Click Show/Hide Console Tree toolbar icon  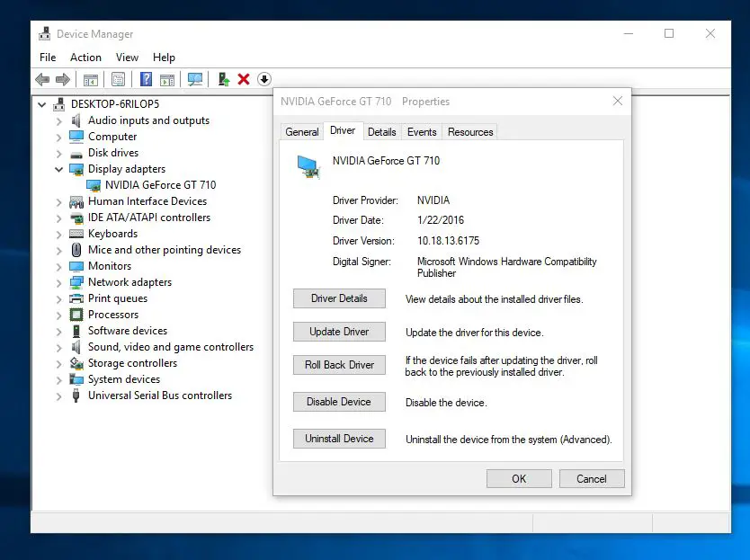click(91, 79)
